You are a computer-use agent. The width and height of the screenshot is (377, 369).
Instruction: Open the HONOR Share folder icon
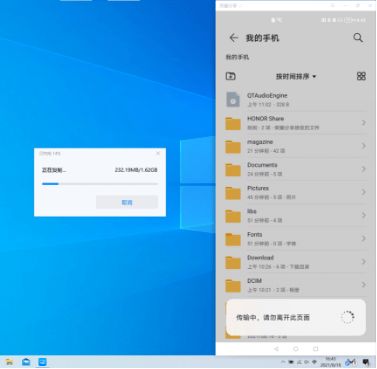(x=233, y=123)
